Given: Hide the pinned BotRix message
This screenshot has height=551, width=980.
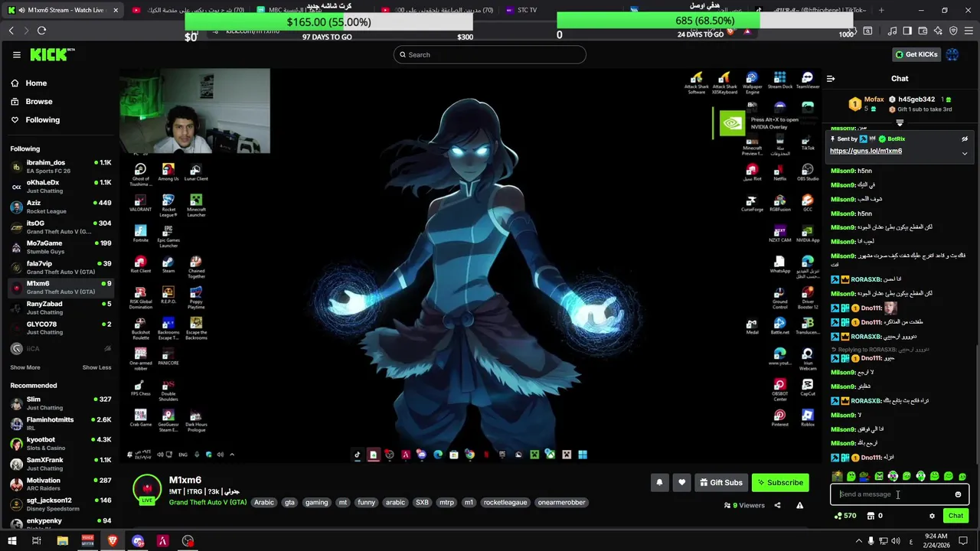Looking at the screenshot, I should coord(965,139).
